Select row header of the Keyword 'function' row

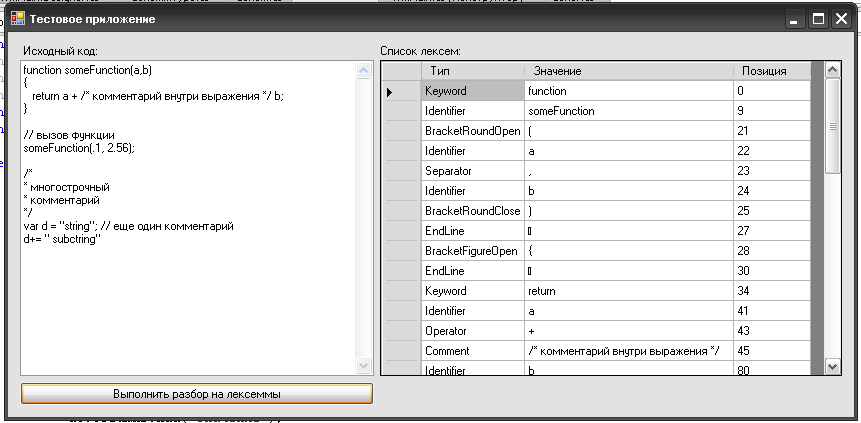400,91
